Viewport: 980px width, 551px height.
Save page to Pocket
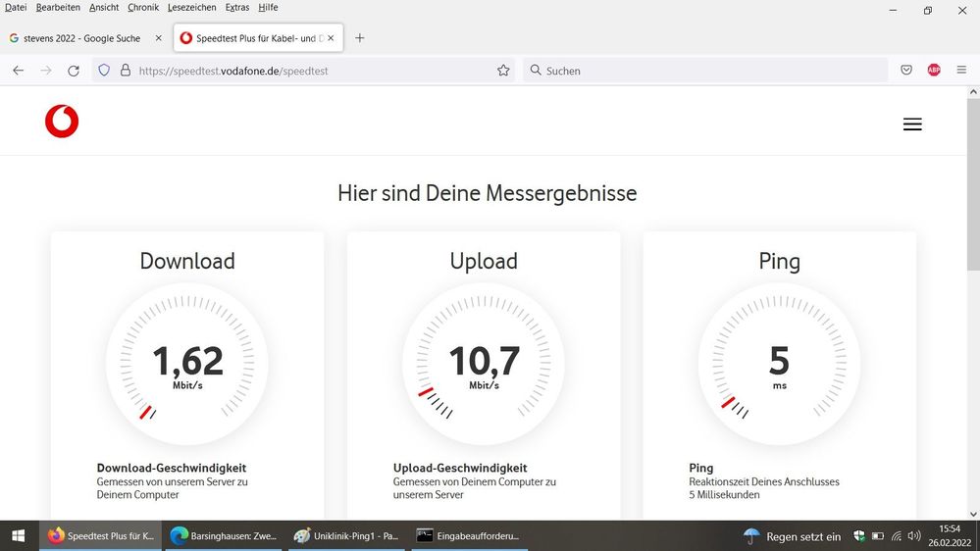pyautogui.click(x=906, y=70)
